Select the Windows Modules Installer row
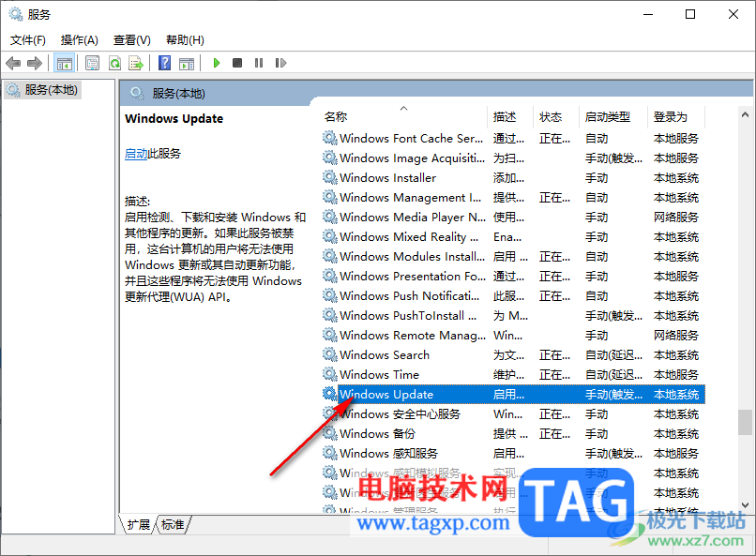 point(513,257)
